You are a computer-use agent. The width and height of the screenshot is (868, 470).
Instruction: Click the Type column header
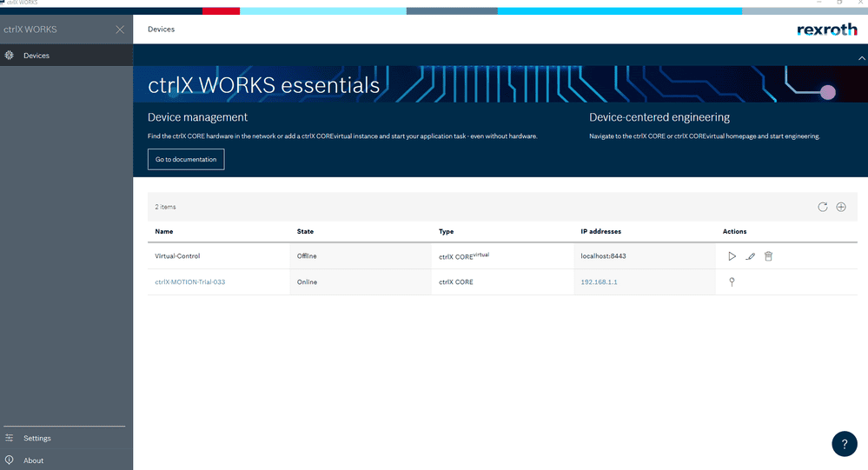coord(446,232)
